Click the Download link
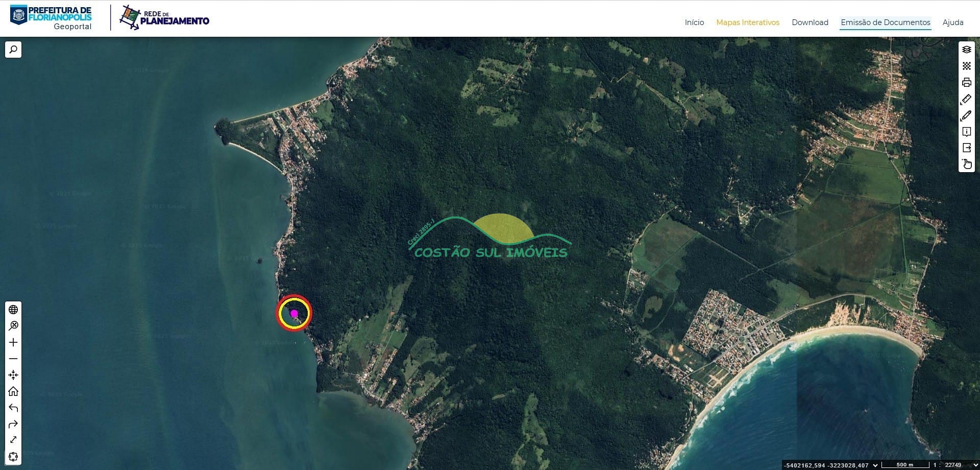 pos(810,22)
